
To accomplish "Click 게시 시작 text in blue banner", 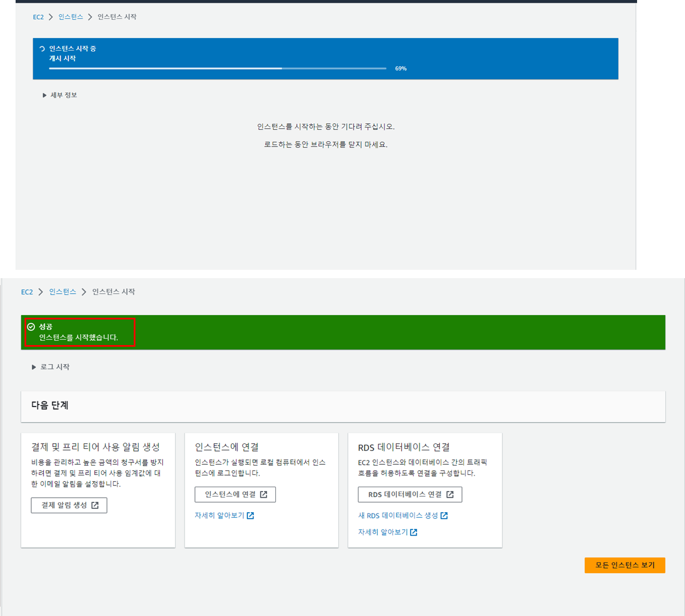I will (x=62, y=59).
